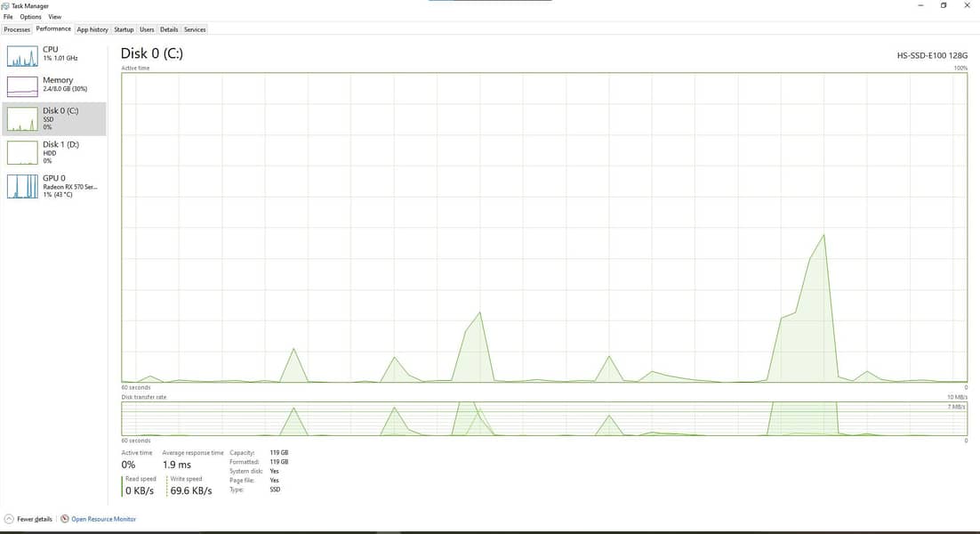Click the "1% 1.01 GHz" CPU usage text
Viewport: 980px width, 534px height.
(x=60, y=58)
